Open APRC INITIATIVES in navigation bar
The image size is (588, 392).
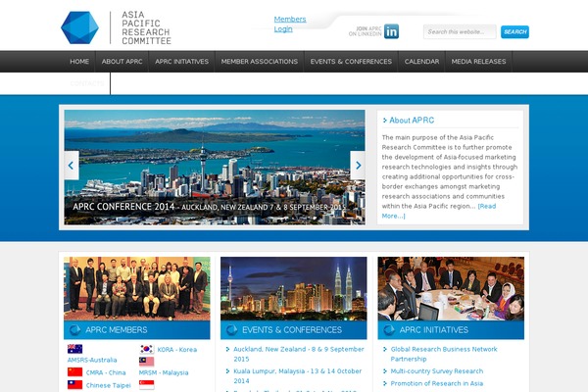[182, 62]
